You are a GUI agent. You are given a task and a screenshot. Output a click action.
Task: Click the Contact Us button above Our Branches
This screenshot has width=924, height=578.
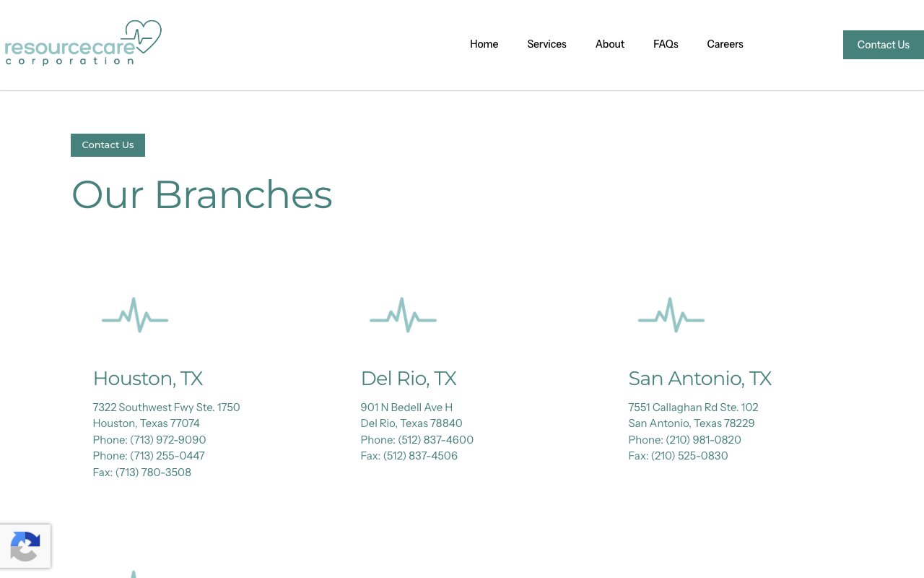108,145
